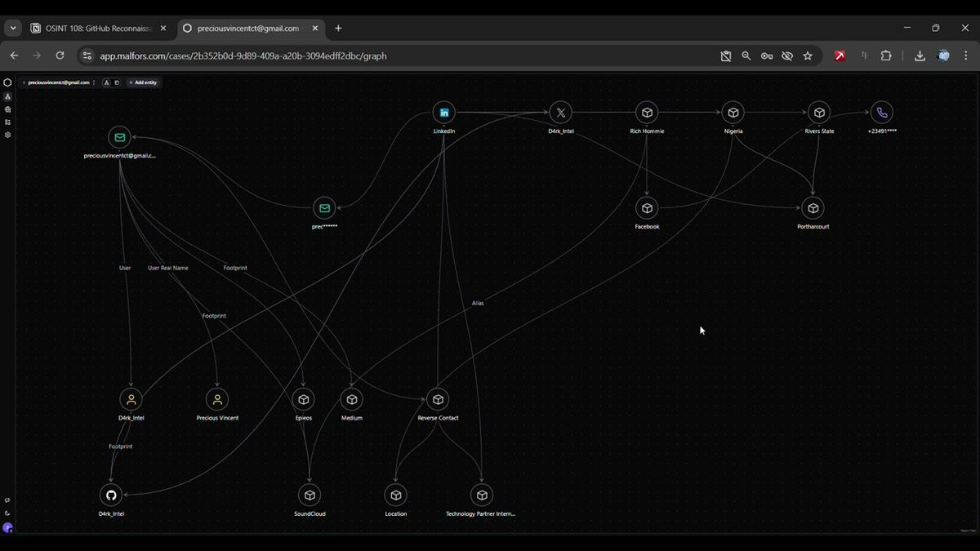This screenshot has height=551, width=980.
Task: Open browser downloads
Action: pyautogui.click(x=920, y=56)
